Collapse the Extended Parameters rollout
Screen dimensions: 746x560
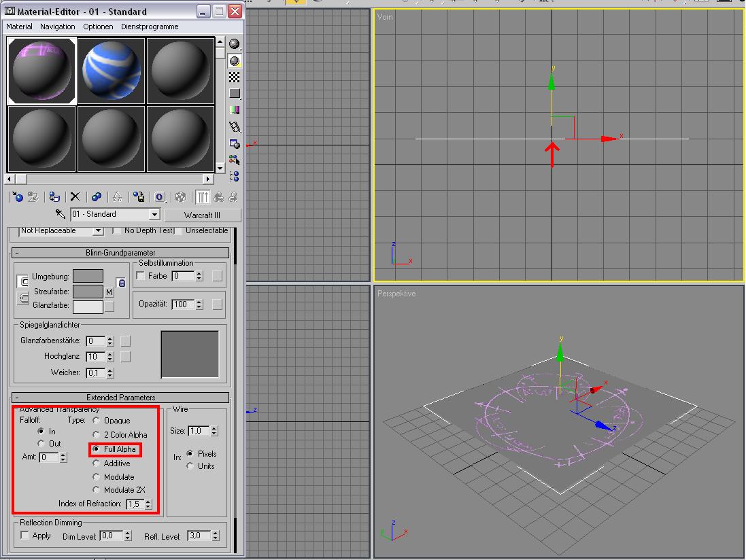coord(120,398)
